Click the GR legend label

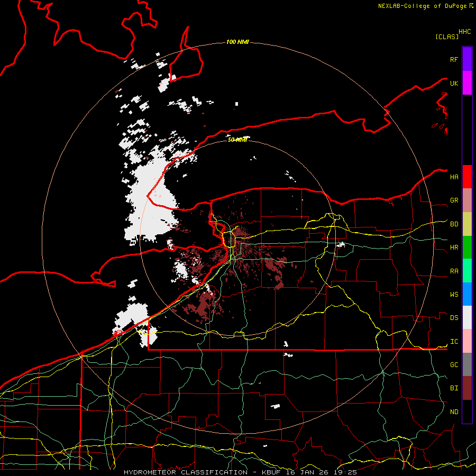tap(454, 200)
